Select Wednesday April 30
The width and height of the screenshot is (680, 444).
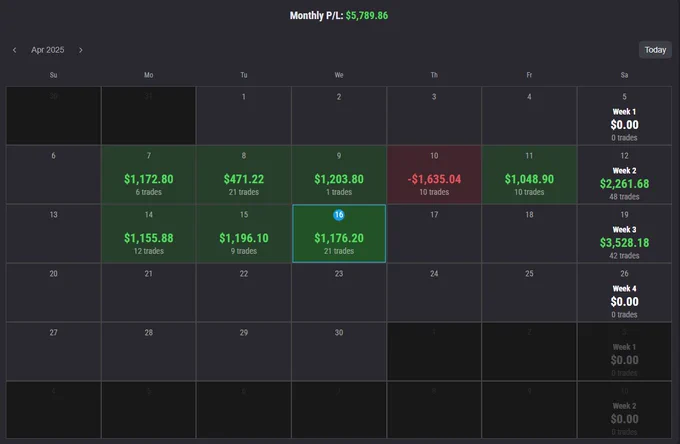point(339,351)
